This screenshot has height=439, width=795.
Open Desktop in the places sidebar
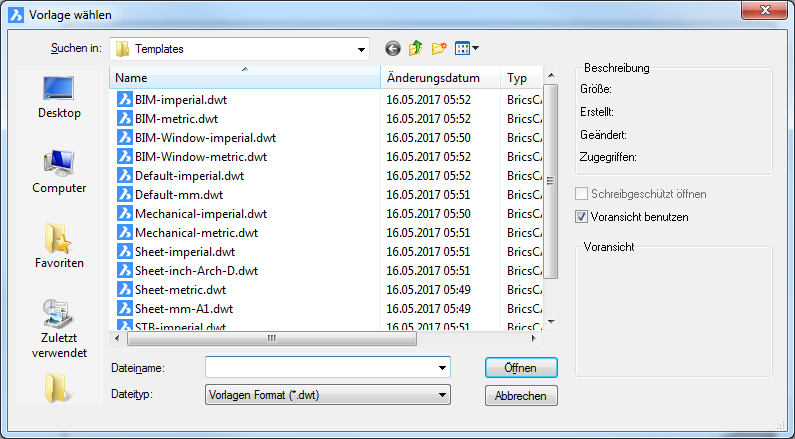coord(59,95)
